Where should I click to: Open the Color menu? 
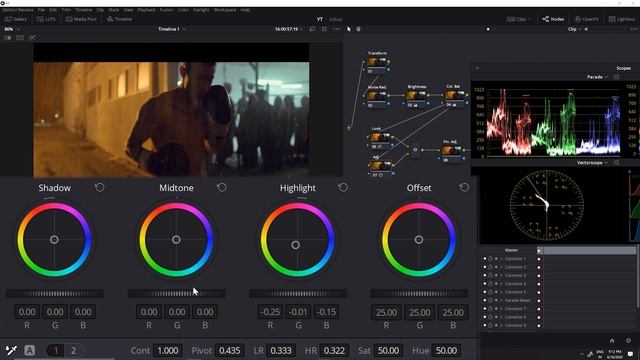183,9
